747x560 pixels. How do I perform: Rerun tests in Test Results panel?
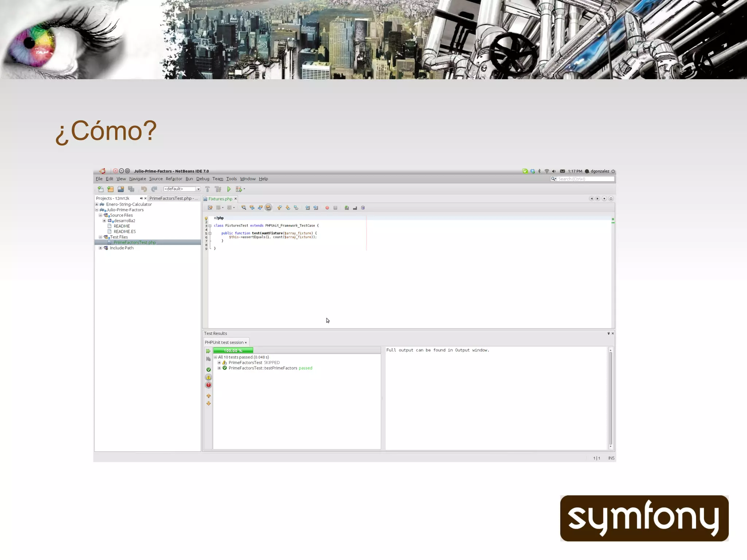click(x=208, y=351)
